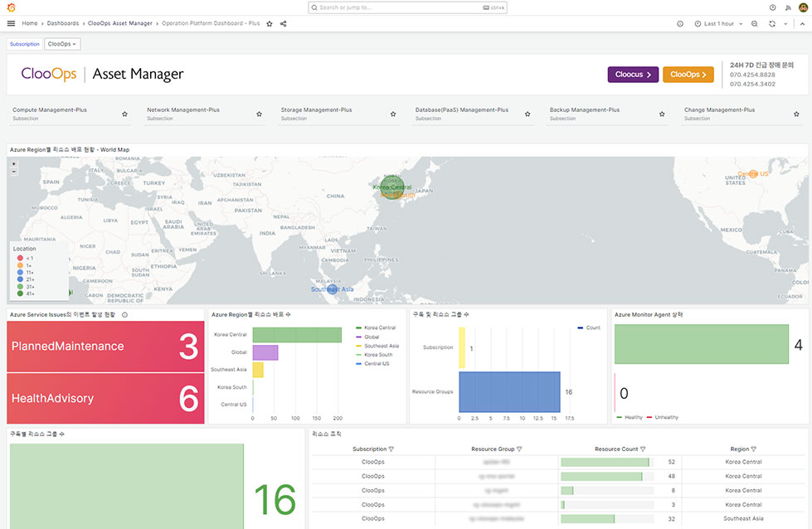Screen dimensions: 812x529
Task: Click the purple Global bar
Action: [265, 352]
